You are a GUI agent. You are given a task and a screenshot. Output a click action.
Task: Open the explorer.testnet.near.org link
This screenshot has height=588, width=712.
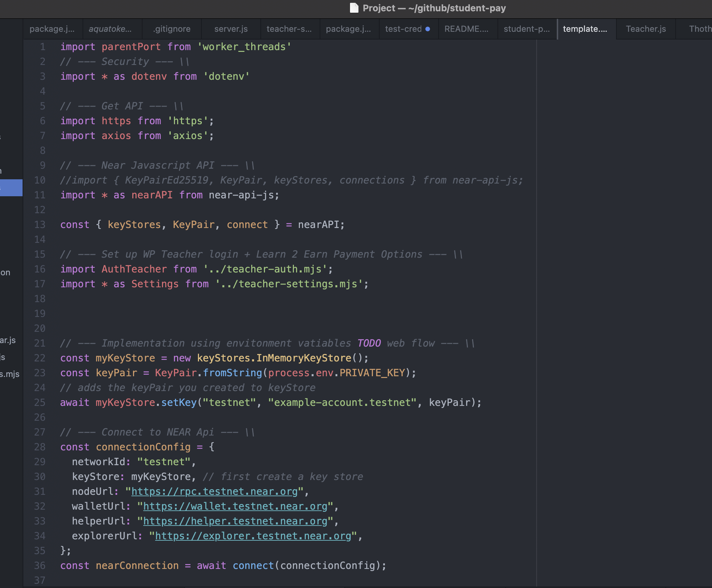253,536
